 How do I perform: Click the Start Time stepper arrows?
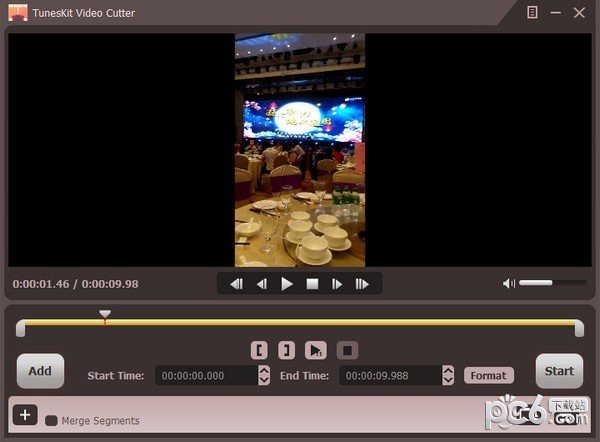click(x=264, y=376)
